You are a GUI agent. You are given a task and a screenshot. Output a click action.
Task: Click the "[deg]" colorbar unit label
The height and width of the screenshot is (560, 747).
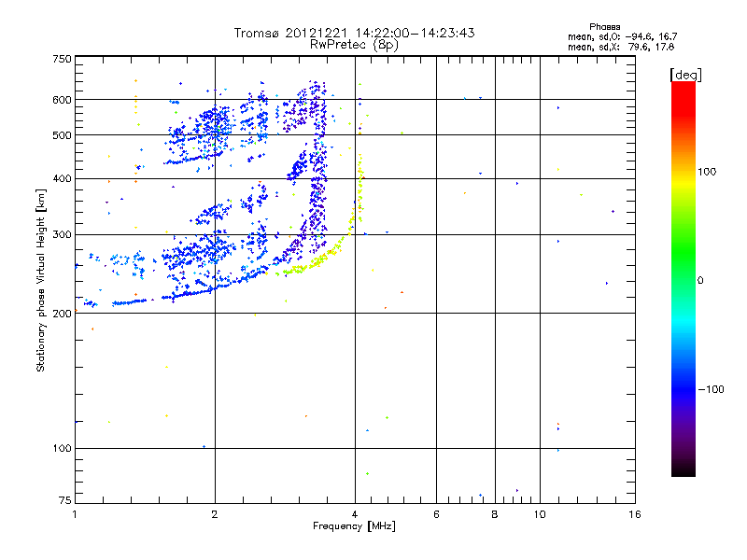[685, 75]
